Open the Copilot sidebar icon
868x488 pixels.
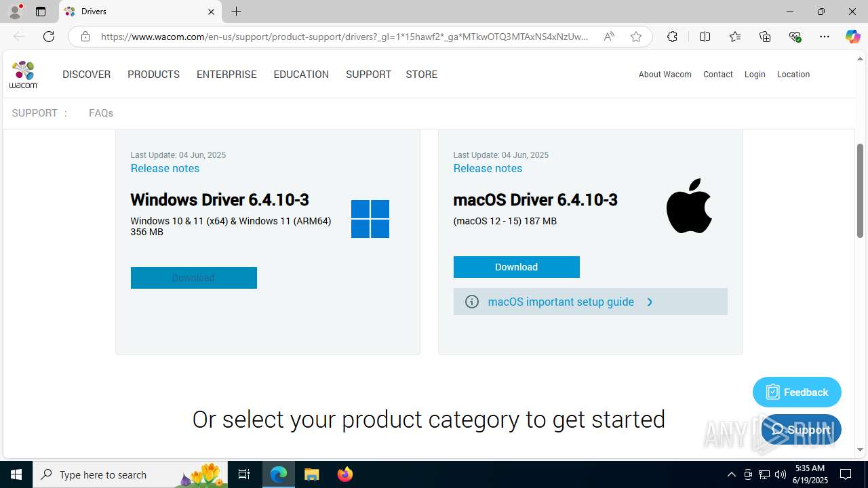pos(852,37)
